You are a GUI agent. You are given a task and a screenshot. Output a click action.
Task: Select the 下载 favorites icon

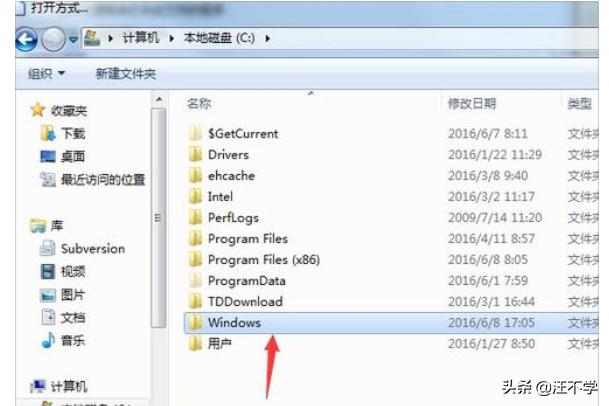tap(48, 134)
